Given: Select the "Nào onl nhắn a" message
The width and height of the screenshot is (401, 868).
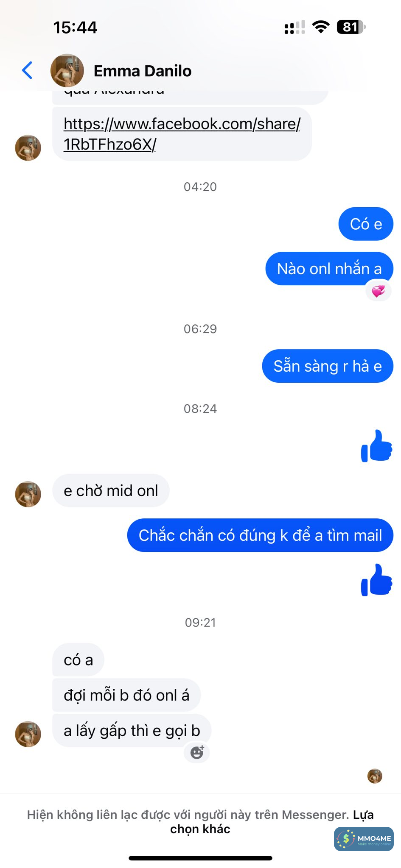Looking at the screenshot, I should [x=329, y=269].
